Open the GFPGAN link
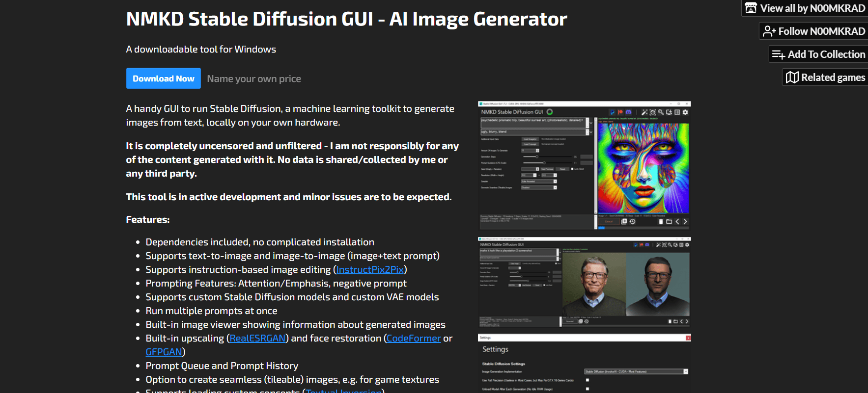Image resolution: width=868 pixels, height=393 pixels. click(164, 352)
